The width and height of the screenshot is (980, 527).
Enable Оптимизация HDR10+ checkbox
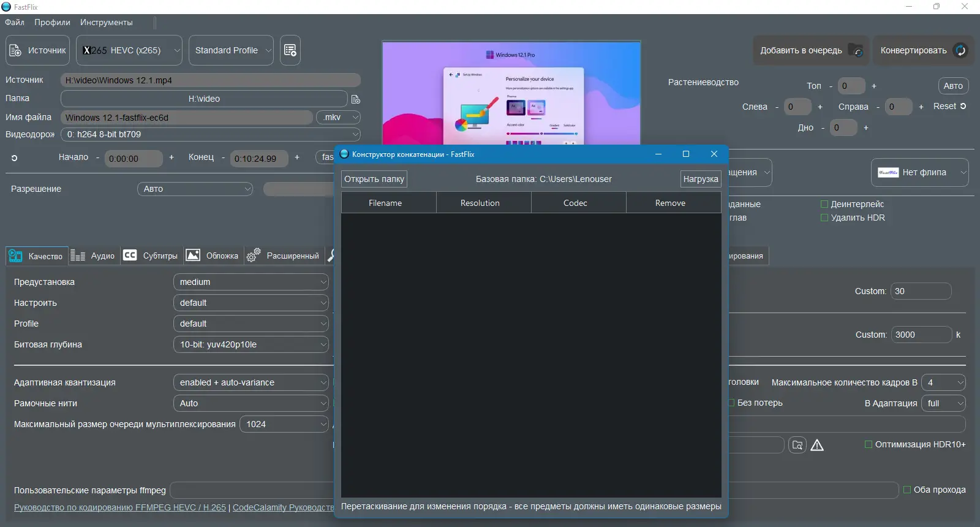coord(869,444)
